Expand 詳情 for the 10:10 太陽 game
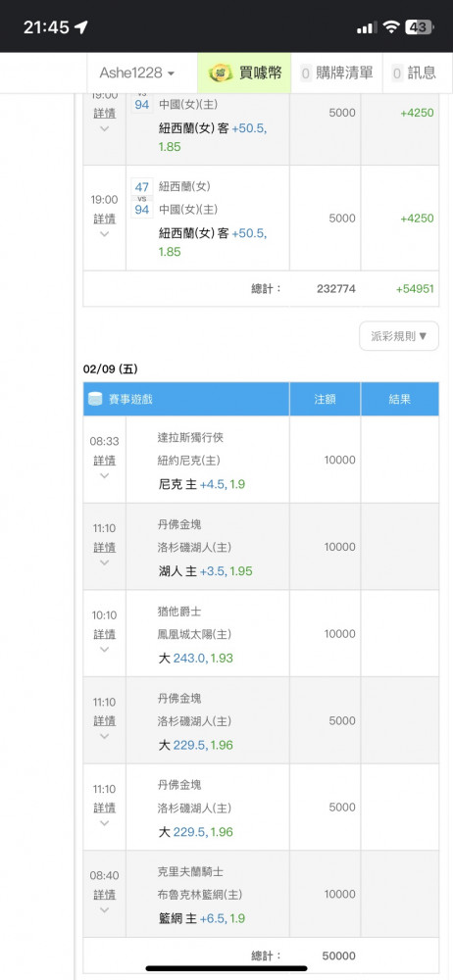Image resolution: width=453 pixels, height=980 pixels. 105,634
